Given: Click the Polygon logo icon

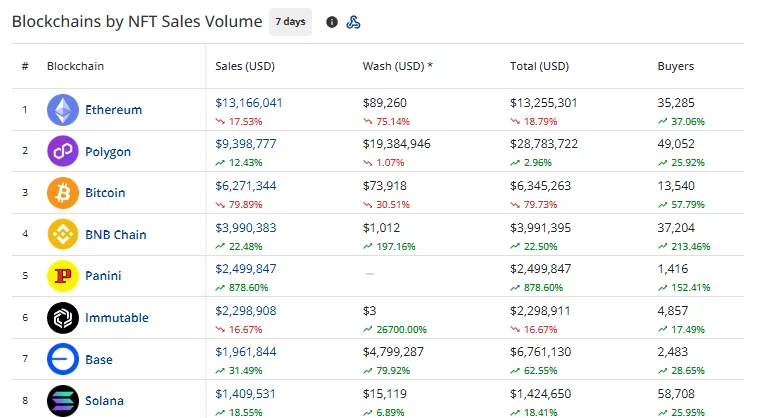Looking at the screenshot, I should (63, 151).
